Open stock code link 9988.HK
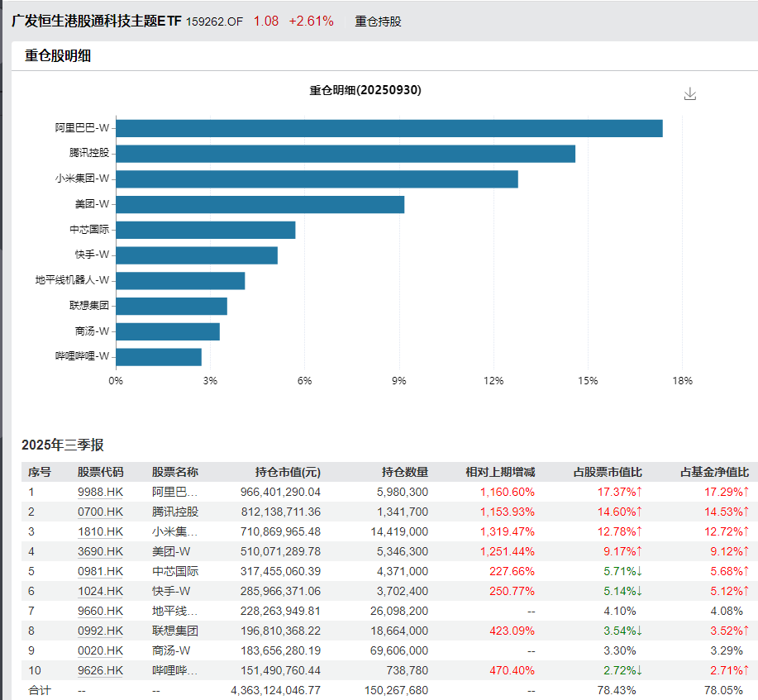Viewport: 758px width, 700px height. click(x=101, y=492)
